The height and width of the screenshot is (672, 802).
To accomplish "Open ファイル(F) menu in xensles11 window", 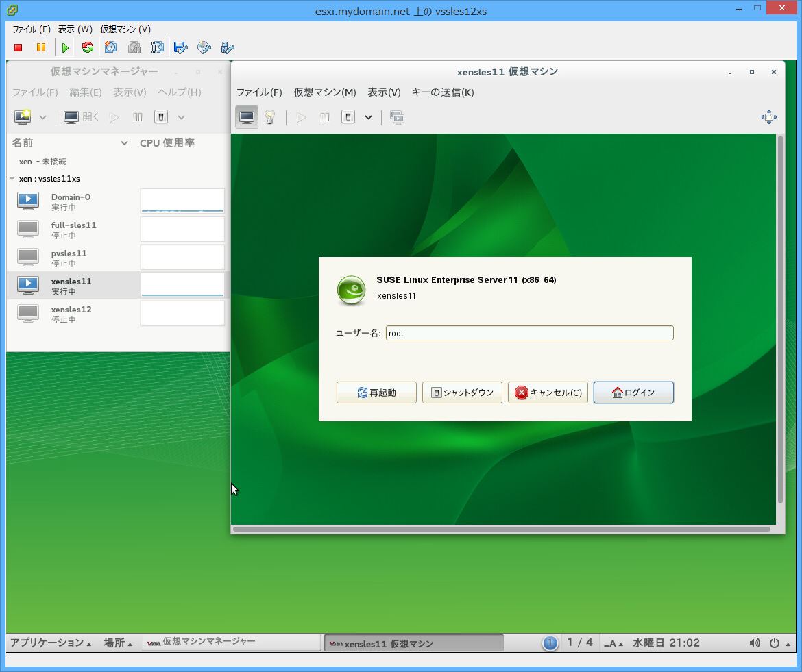I will [x=259, y=92].
